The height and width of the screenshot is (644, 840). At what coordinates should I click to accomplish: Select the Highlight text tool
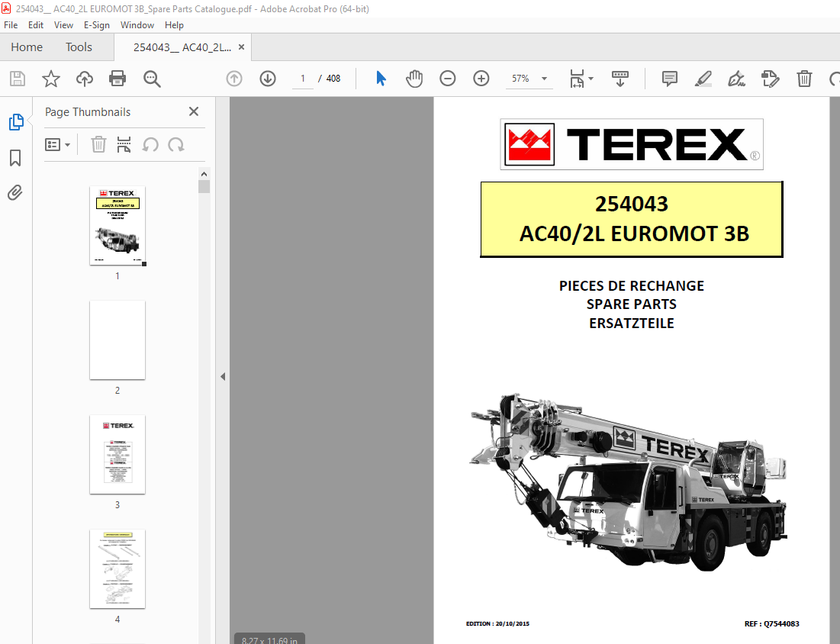pyautogui.click(x=703, y=79)
